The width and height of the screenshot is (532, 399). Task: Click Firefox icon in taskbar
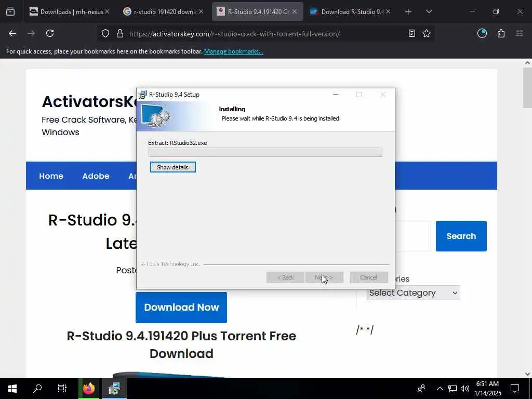pyautogui.click(x=89, y=389)
